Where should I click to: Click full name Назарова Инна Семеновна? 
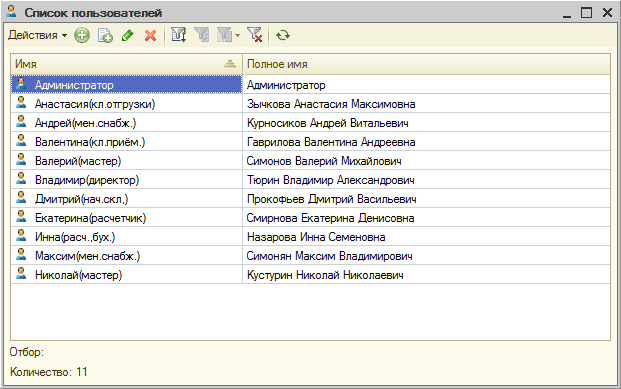(316, 237)
